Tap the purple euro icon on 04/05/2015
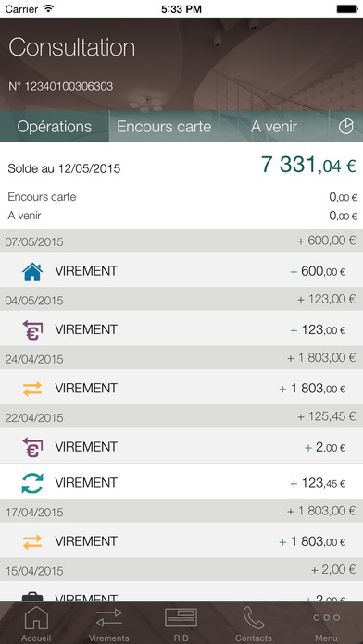The image size is (363, 644). [32, 330]
